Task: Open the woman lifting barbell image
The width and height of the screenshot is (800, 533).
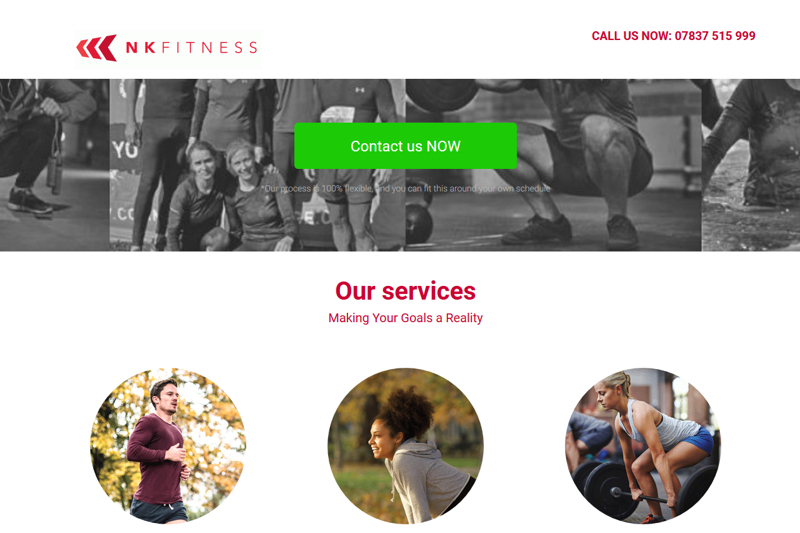Action: click(643, 446)
